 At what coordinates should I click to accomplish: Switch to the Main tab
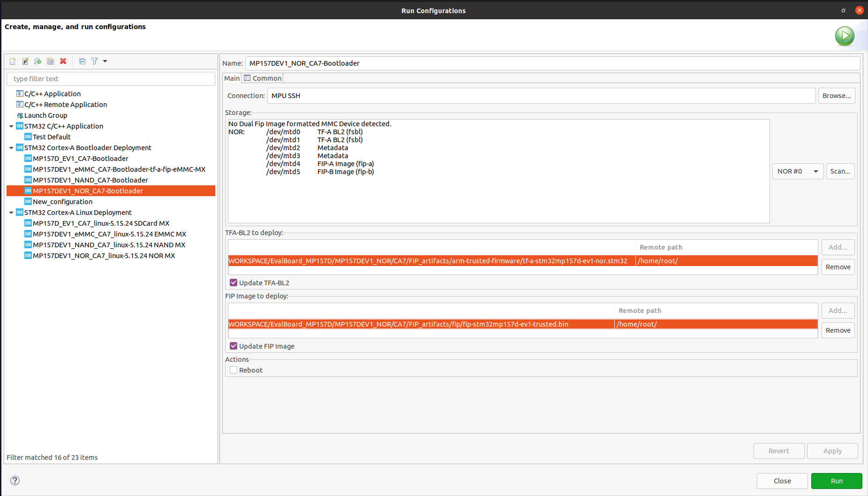(x=232, y=78)
